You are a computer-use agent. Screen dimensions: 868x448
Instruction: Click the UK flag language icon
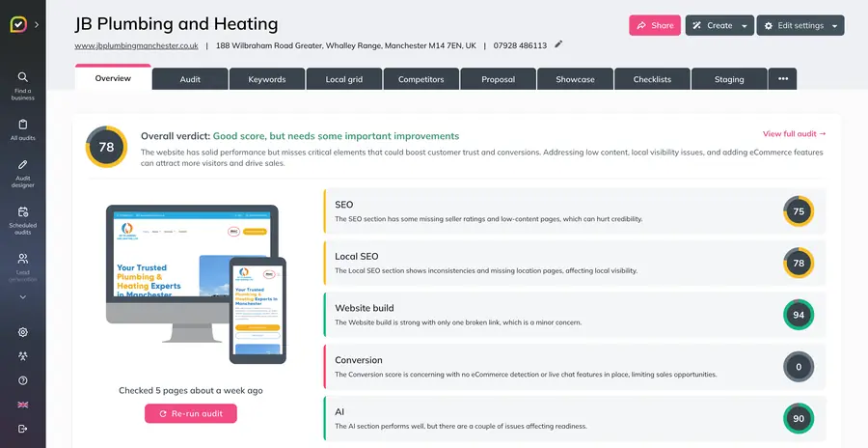23,405
